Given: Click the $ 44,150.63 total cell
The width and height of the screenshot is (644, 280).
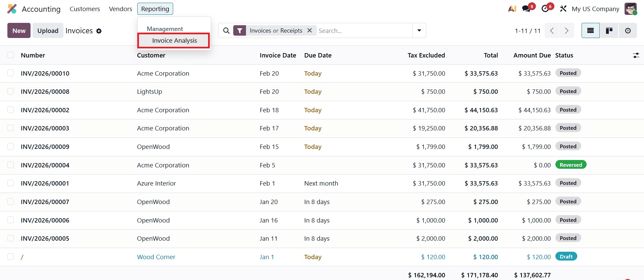Looking at the screenshot, I should click(x=481, y=110).
